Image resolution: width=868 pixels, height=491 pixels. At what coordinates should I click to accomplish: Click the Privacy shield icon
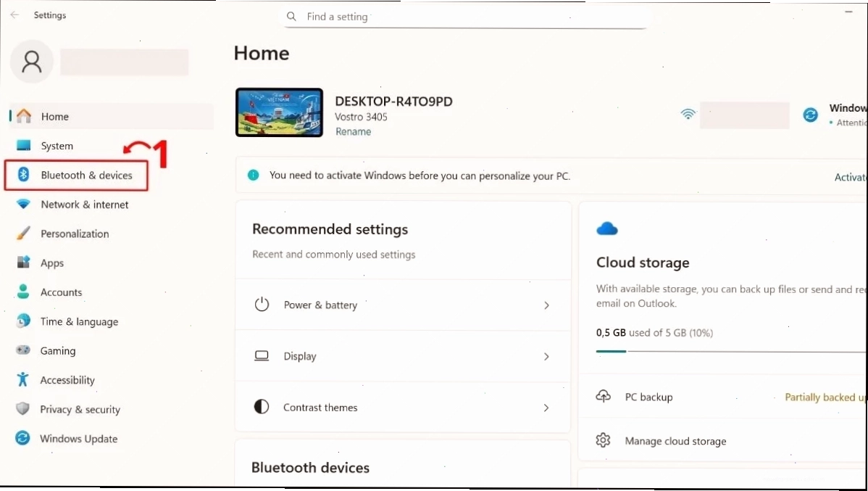point(22,409)
